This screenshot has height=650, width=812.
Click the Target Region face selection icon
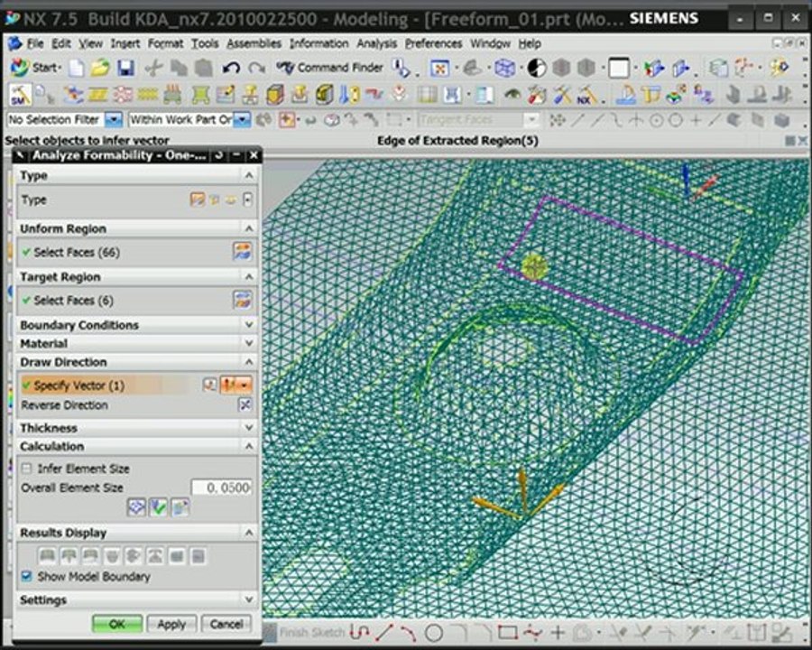coord(243,300)
